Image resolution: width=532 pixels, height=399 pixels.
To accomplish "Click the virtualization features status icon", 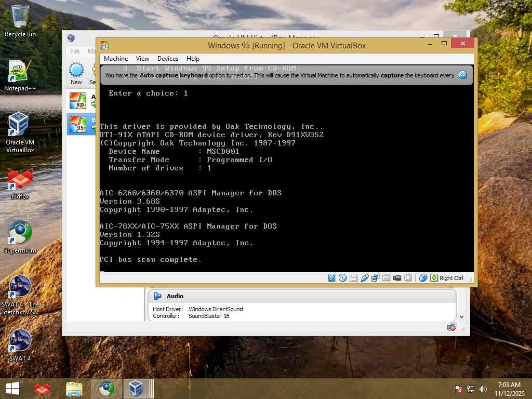I will pyautogui.click(x=408, y=278).
